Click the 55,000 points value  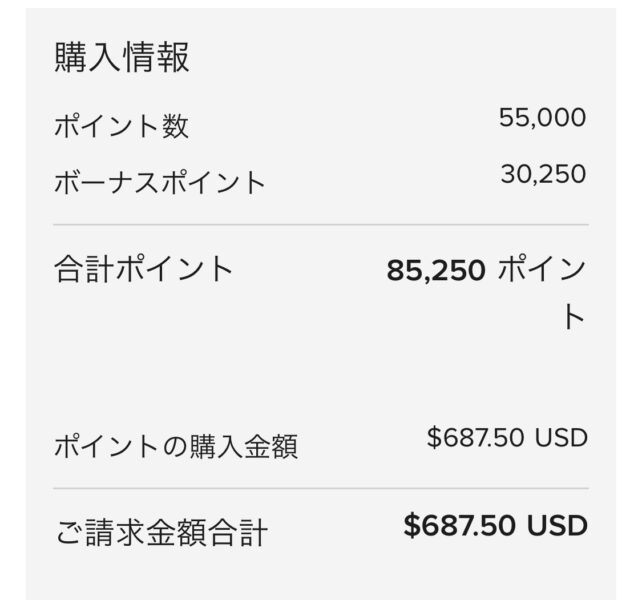[x=543, y=118]
